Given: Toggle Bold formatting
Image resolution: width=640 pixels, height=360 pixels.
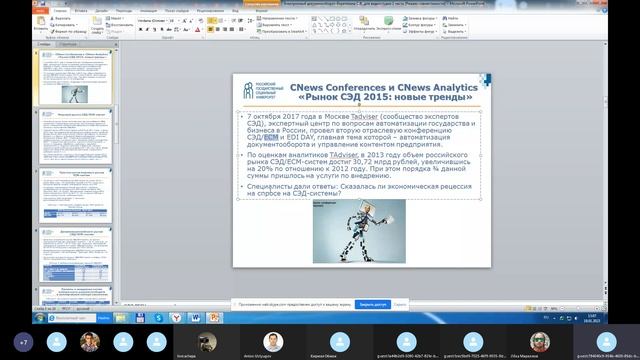Looking at the screenshot, I should (x=141, y=29).
